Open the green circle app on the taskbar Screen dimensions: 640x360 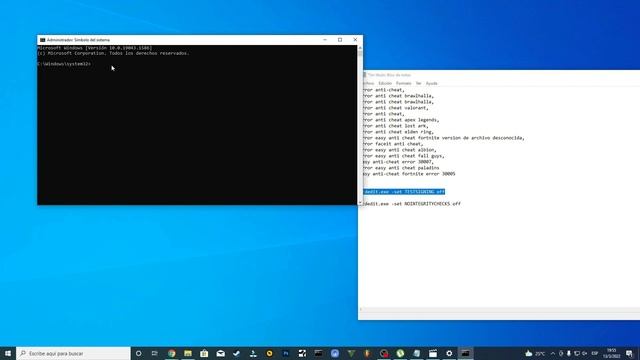[400, 353]
